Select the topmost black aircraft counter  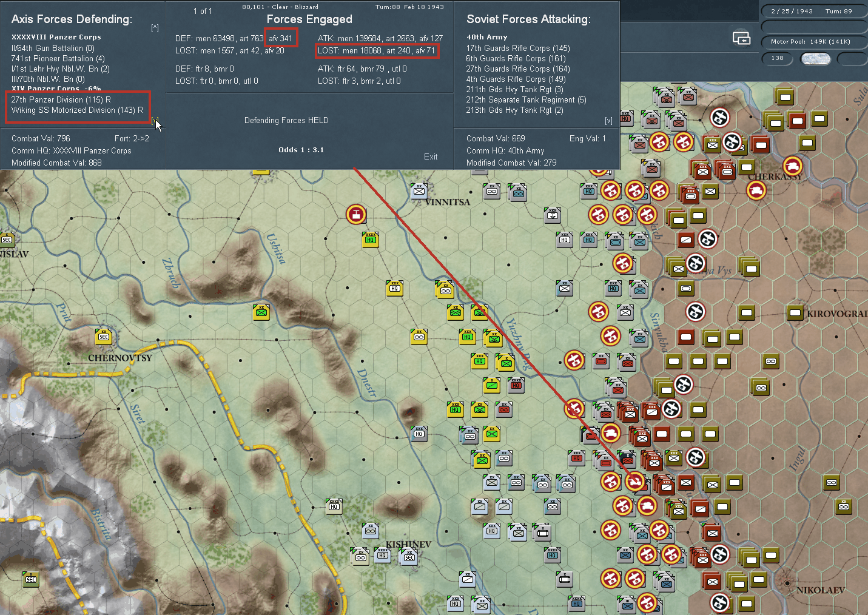coord(719,117)
